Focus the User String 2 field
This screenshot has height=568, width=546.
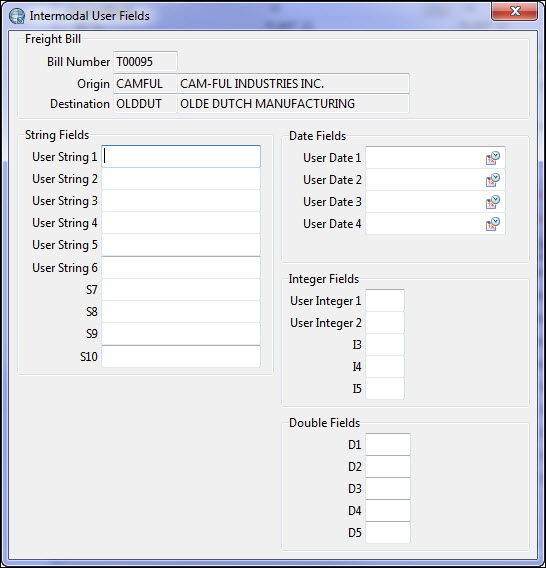point(181,179)
